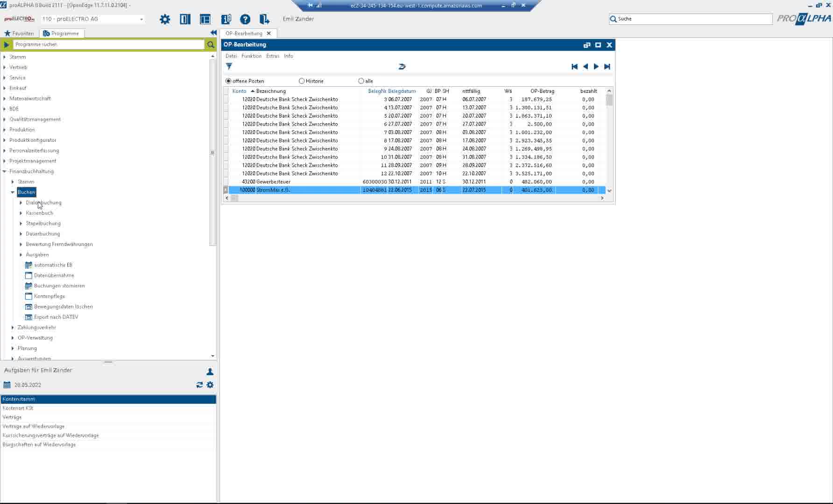
Task: Click program tree vertical scrollbar
Action: coord(213,152)
